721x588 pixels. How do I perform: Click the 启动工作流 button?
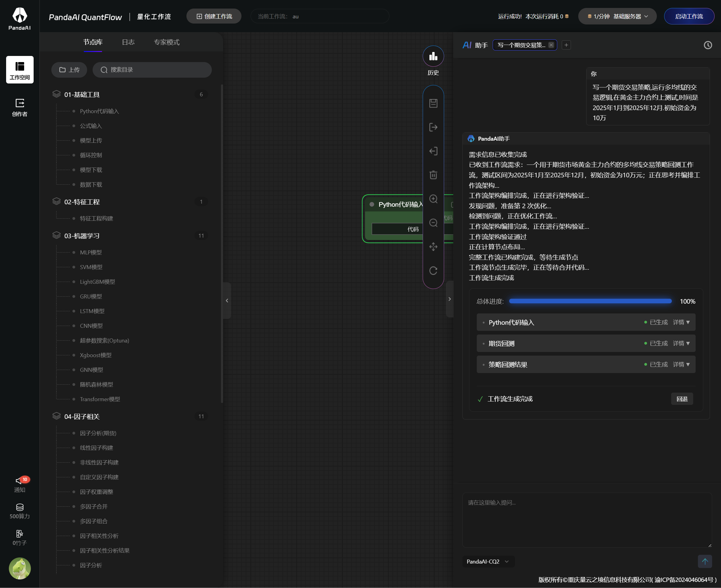(x=689, y=16)
